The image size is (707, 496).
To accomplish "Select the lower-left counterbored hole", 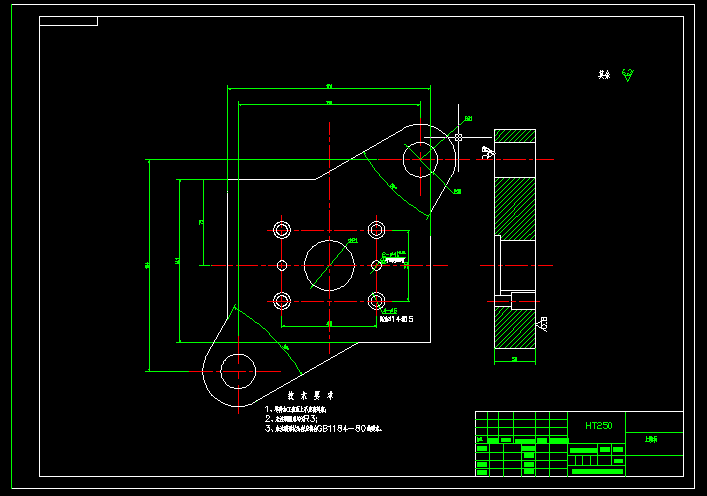I will click(282, 301).
